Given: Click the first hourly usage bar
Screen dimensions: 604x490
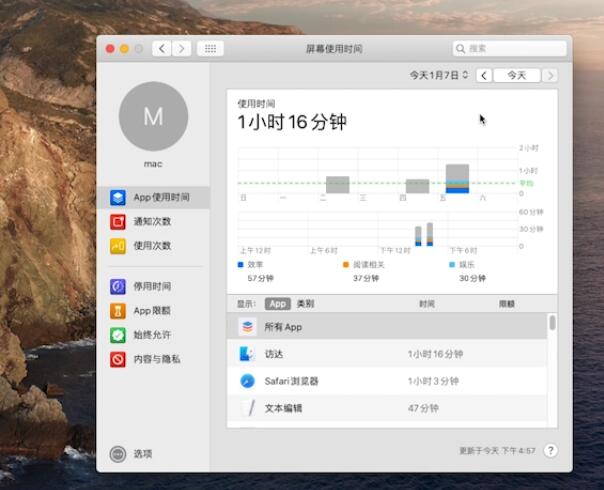Looking at the screenshot, I should click(418, 236).
